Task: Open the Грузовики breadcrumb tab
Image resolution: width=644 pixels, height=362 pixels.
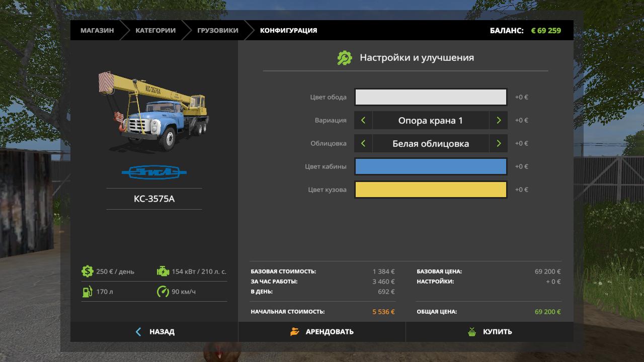Action: 217,30
